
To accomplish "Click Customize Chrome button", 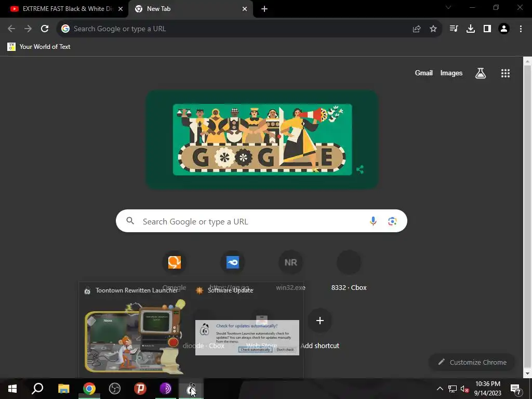I will 472,362.
